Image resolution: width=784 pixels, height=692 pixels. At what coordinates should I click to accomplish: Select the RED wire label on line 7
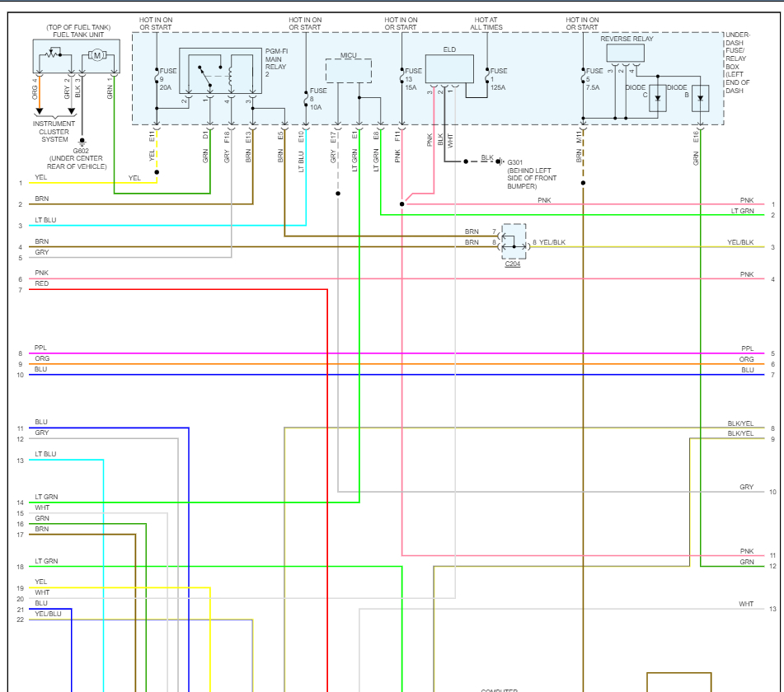pyautogui.click(x=42, y=283)
